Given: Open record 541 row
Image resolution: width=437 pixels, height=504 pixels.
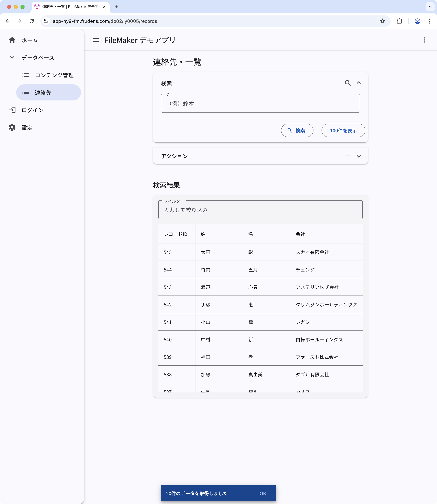Looking at the screenshot, I should (x=261, y=322).
